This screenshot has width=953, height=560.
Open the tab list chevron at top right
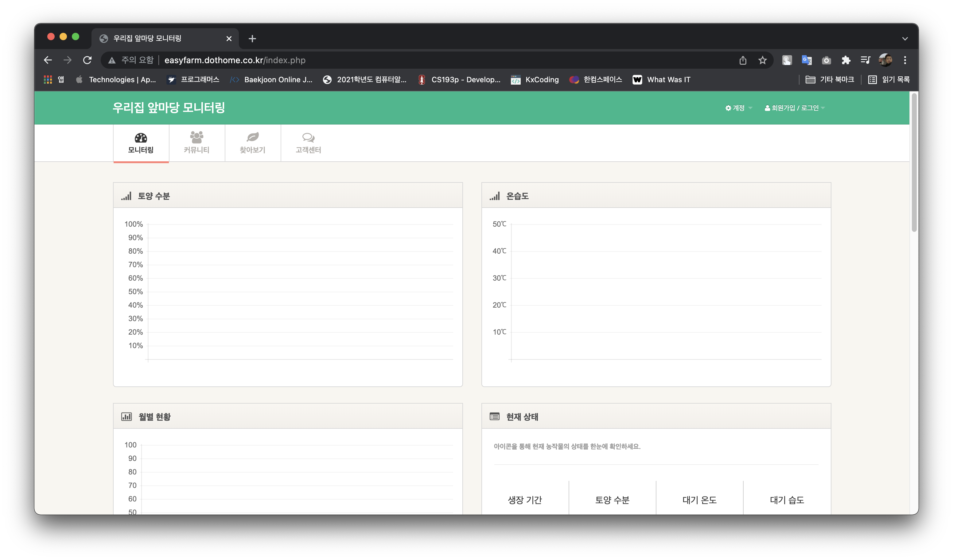pos(905,38)
